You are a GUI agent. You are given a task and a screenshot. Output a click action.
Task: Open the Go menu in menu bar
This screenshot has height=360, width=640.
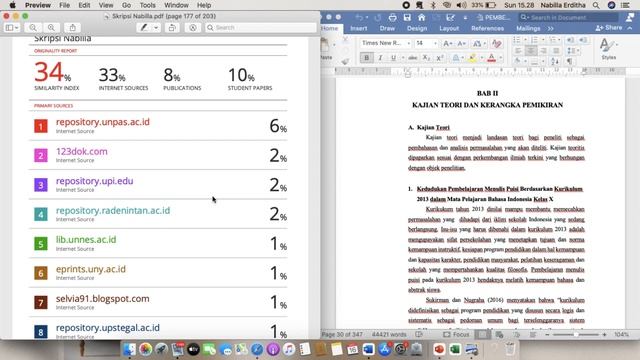[x=127, y=5]
